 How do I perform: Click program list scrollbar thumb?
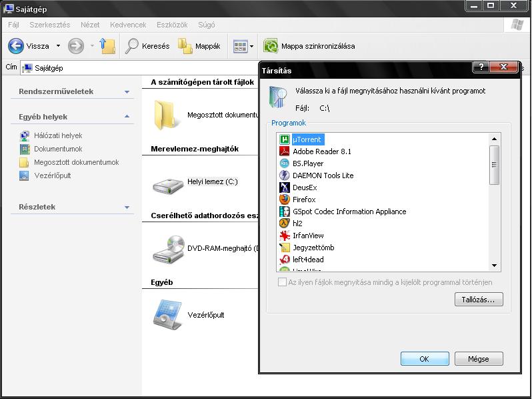pyautogui.click(x=495, y=165)
